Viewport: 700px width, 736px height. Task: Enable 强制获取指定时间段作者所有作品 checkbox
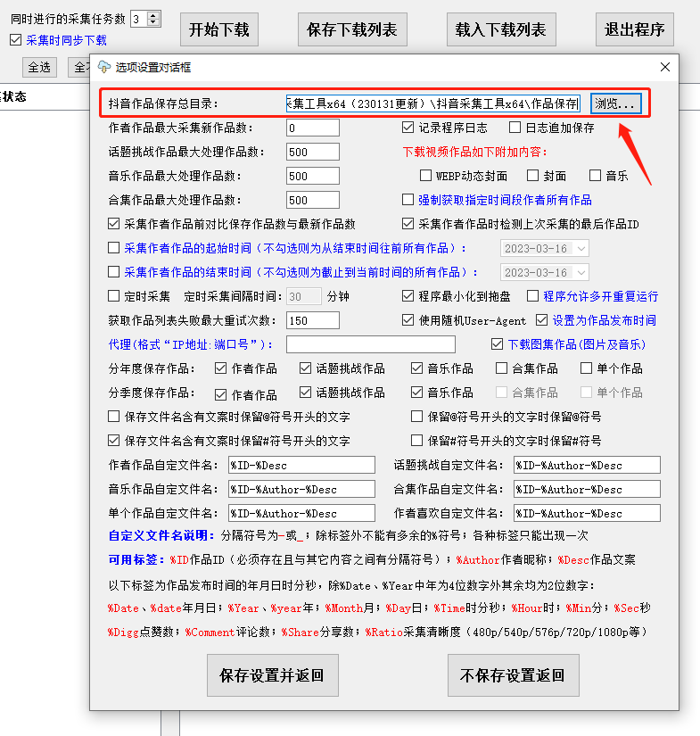click(x=408, y=200)
